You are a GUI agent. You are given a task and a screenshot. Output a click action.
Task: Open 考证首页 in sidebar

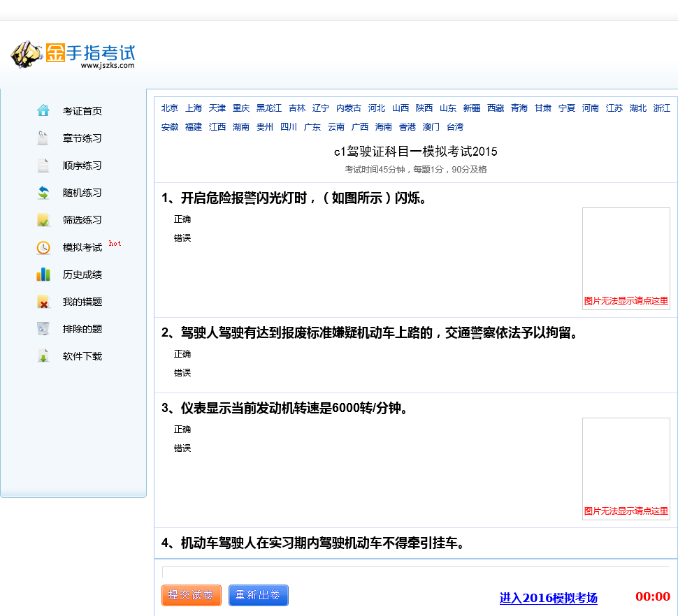pyautogui.click(x=82, y=111)
